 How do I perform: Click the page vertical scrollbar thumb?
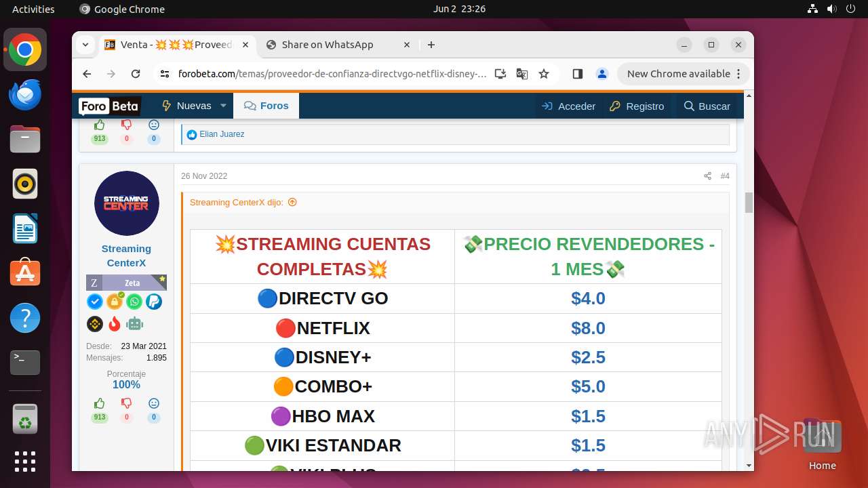click(749, 203)
